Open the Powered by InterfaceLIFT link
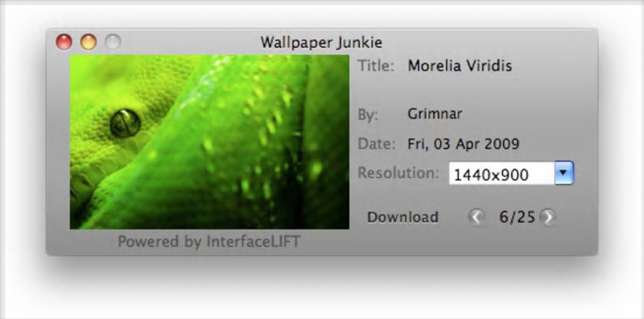This screenshot has width=644, height=319. coord(209,241)
